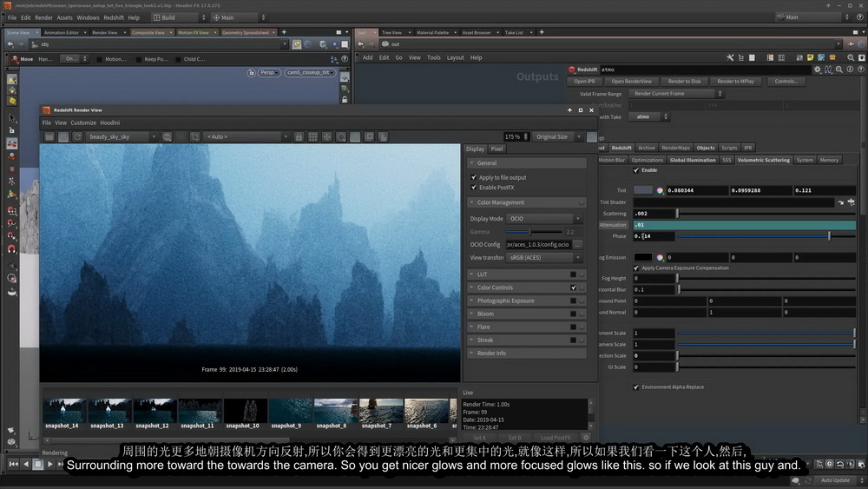Click the magnifier zoom icon in Render View toolbar
The width and height of the screenshot is (868, 489).
click(x=341, y=136)
